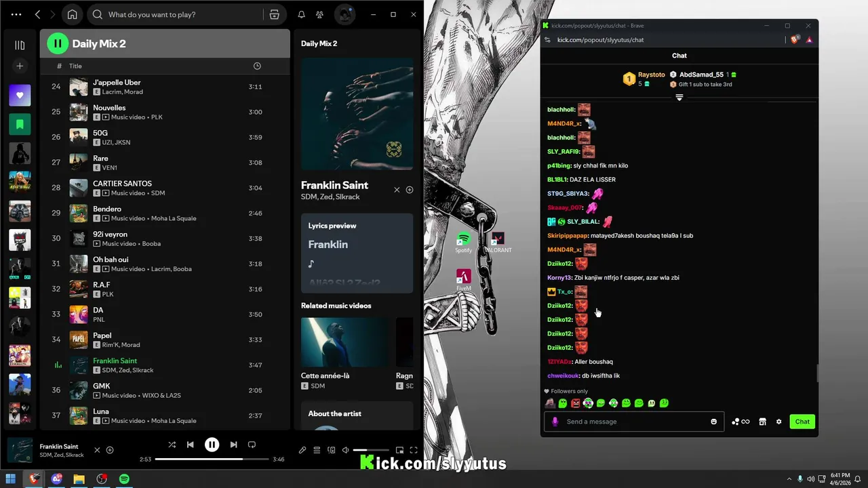Go forward in Spotify navigation
The height and width of the screenshot is (488, 868).
point(53,14)
